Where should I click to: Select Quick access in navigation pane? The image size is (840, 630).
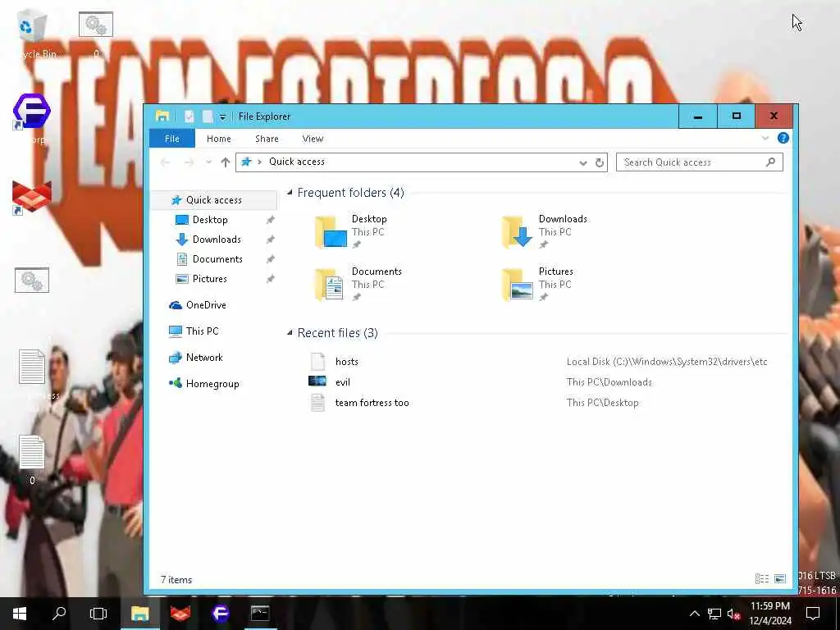[214, 200]
